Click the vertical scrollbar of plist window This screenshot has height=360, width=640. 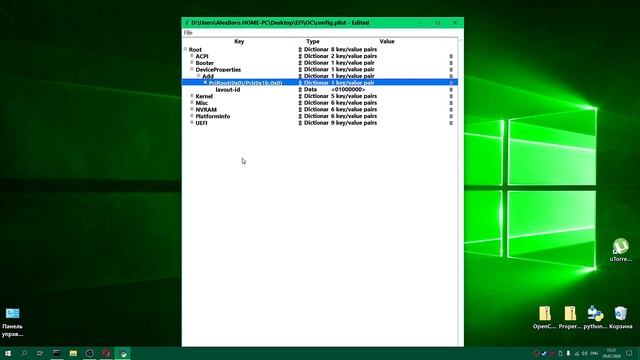tap(460, 192)
